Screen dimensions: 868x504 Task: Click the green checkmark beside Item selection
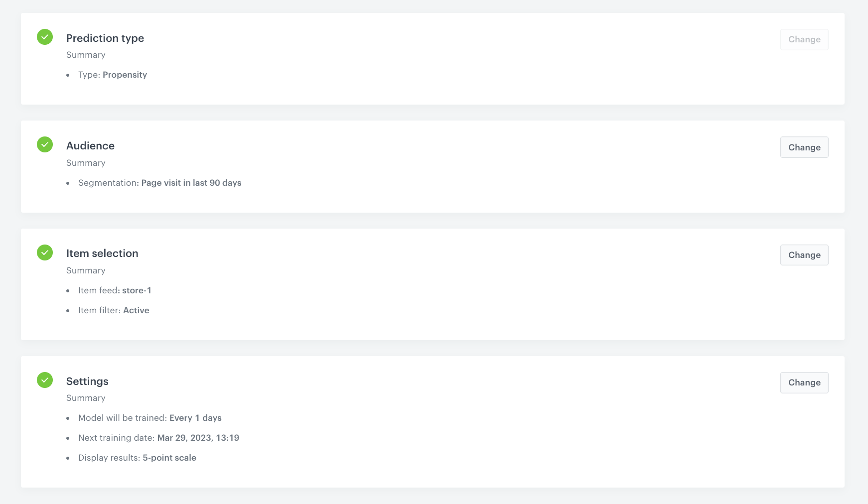point(45,252)
